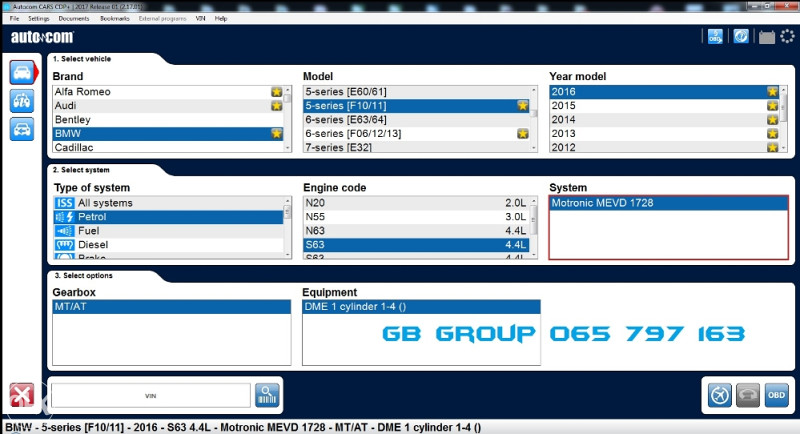Toggle favorite star for year 2013
Viewport: 800px width, 434px height.
pyautogui.click(x=772, y=134)
